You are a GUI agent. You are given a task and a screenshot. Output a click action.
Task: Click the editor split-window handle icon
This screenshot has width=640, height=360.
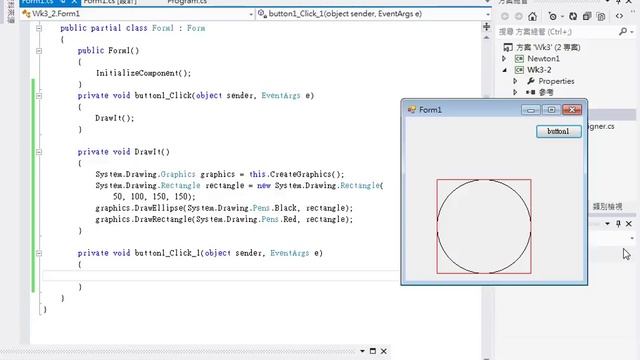[487, 27]
